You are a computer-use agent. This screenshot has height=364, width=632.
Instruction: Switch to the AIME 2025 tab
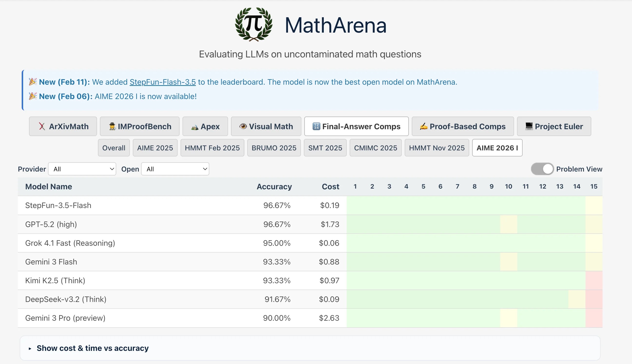(x=155, y=148)
